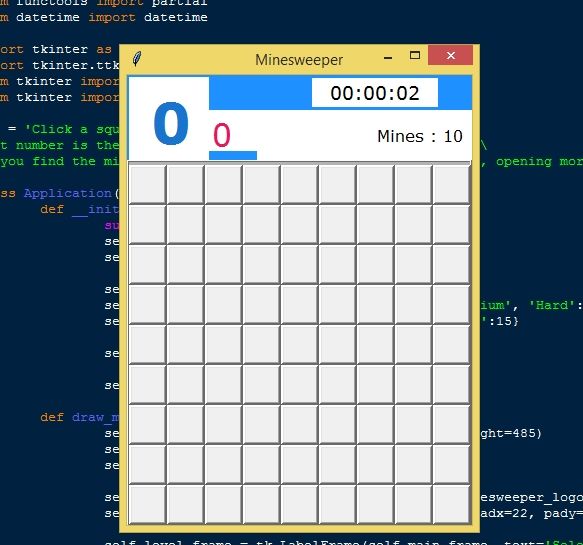The image size is (583, 545).
Task: Reveal cell in row two, column two
Action: coord(186,224)
